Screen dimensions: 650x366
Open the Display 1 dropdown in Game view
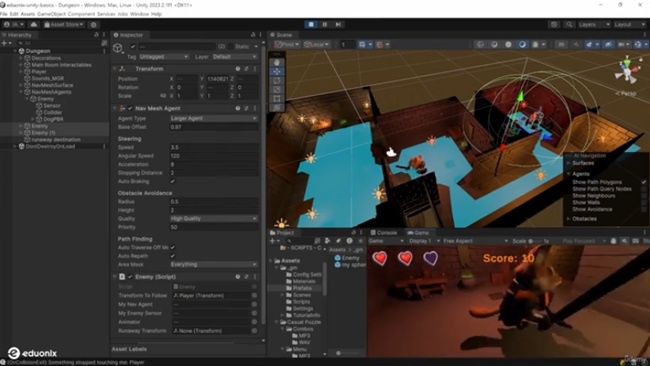pyautogui.click(x=424, y=241)
